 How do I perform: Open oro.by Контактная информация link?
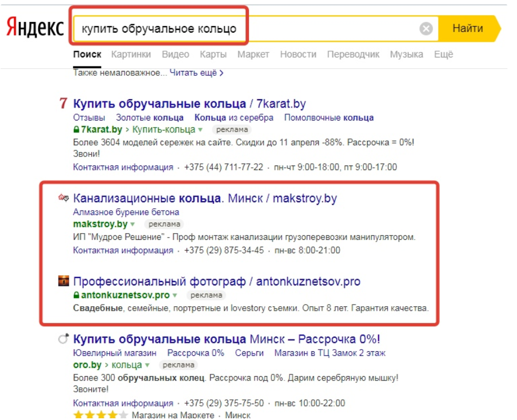click(123, 403)
